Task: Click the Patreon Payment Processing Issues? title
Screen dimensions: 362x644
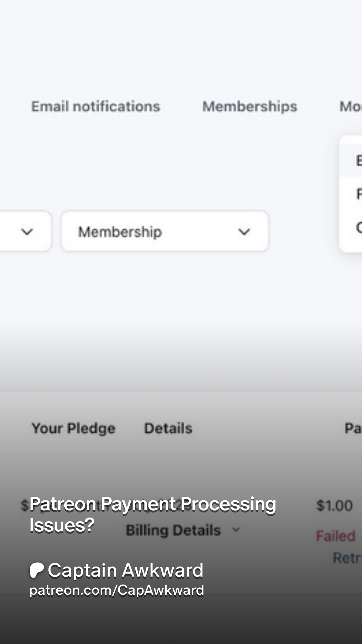Action: coord(153,514)
